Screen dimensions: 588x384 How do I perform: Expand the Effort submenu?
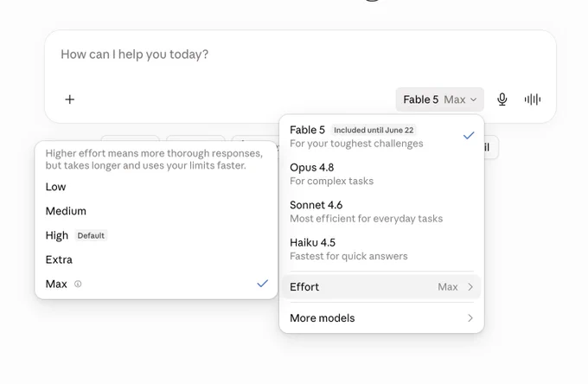point(381,287)
